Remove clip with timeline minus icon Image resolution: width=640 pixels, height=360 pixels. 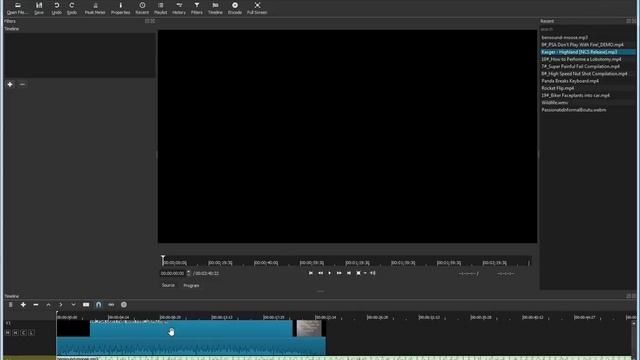pyautogui.click(x=36, y=304)
